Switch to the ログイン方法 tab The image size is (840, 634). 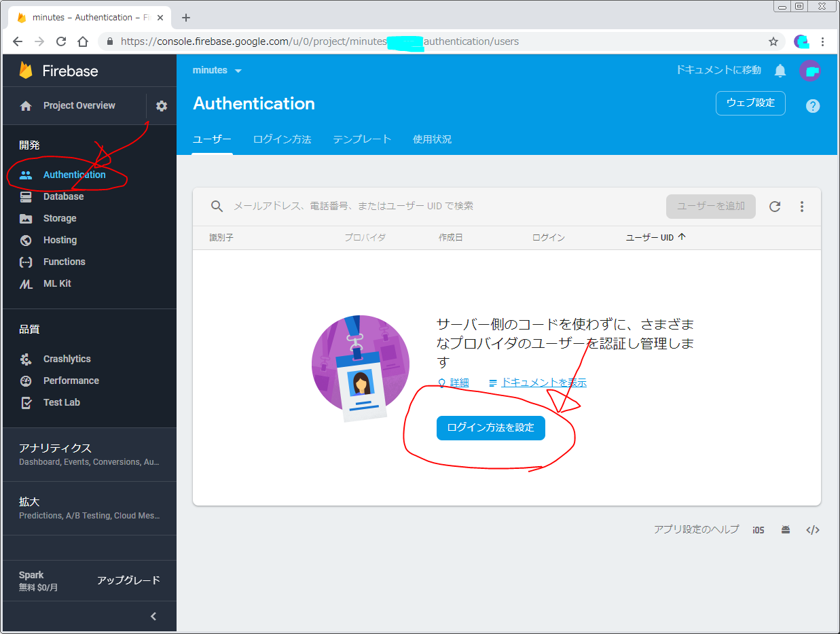click(282, 139)
